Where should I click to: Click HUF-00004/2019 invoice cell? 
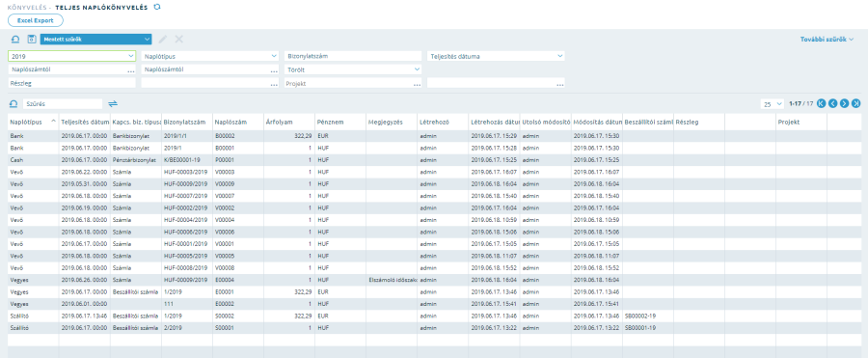coord(186,219)
